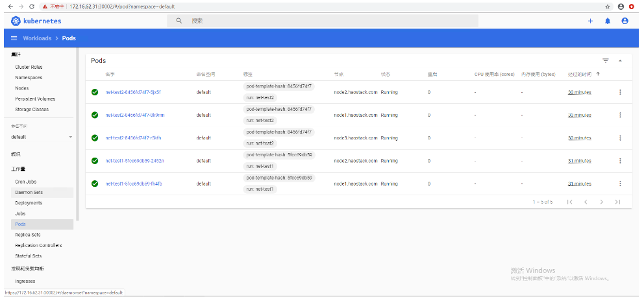Focus the dashboard search field
This screenshot has width=644, height=299.
[x=323, y=21]
